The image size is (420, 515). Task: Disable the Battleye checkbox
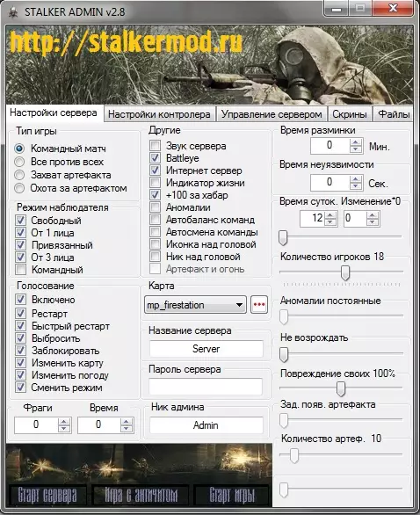tap(155, 158)
